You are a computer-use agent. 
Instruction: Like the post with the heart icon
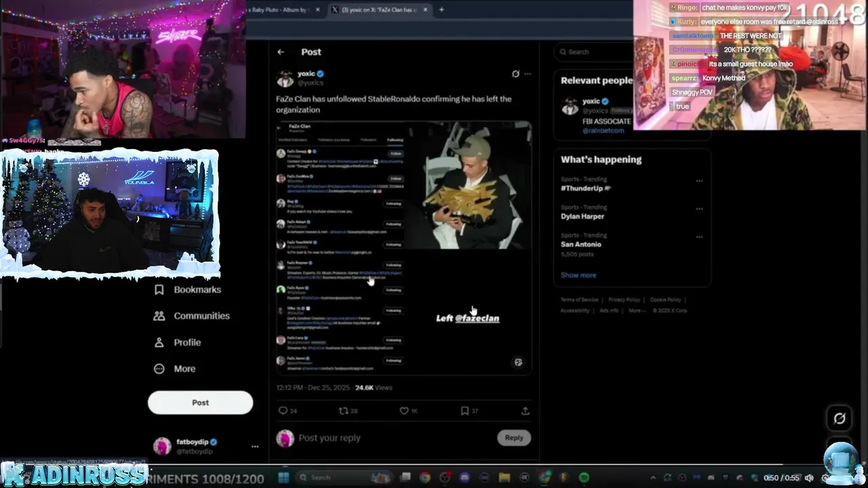point(404,411)
